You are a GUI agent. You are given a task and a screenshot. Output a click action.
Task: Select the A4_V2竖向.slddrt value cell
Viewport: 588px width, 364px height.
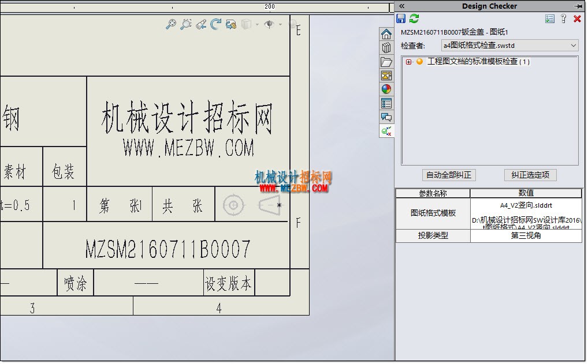526,213
